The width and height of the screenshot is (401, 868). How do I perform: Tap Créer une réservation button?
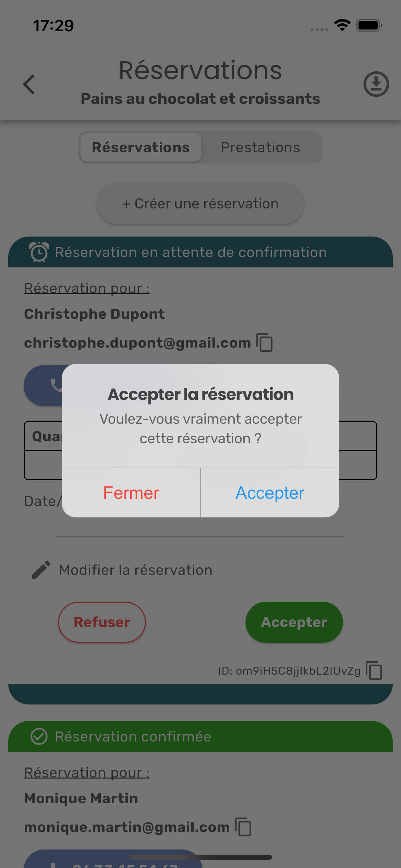[200, 204]
